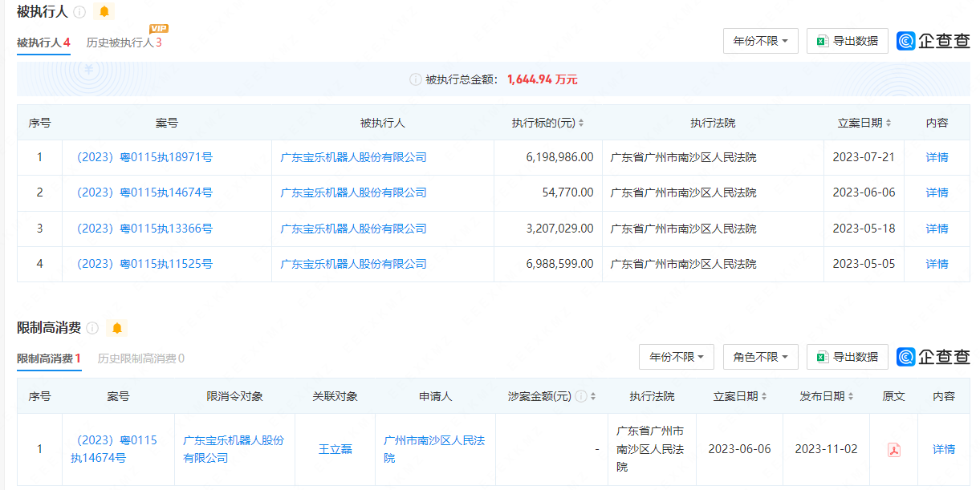Click the info icon before 被执行总金额
This screenshot has height=490, width=980.
point(416,79)
